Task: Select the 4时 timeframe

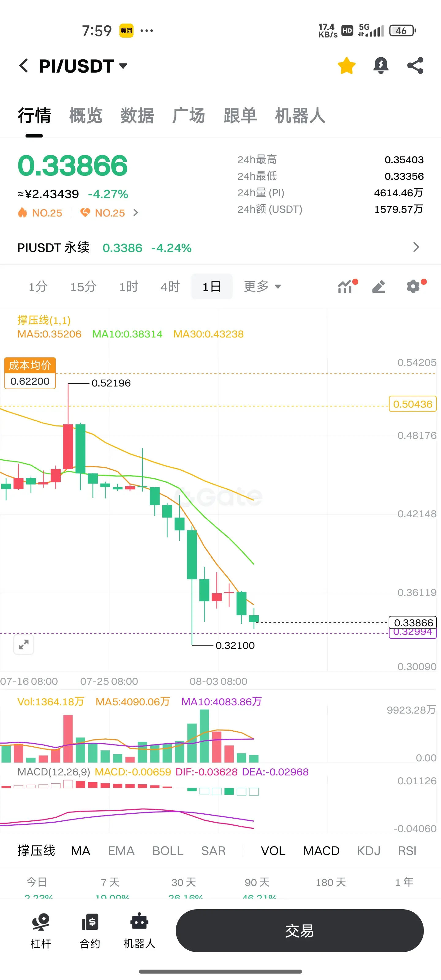Action: coord(170,286)
